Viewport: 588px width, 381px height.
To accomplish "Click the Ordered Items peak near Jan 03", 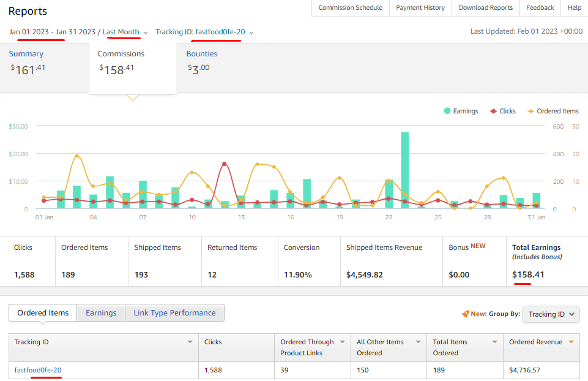I will [x=77, y=156].
